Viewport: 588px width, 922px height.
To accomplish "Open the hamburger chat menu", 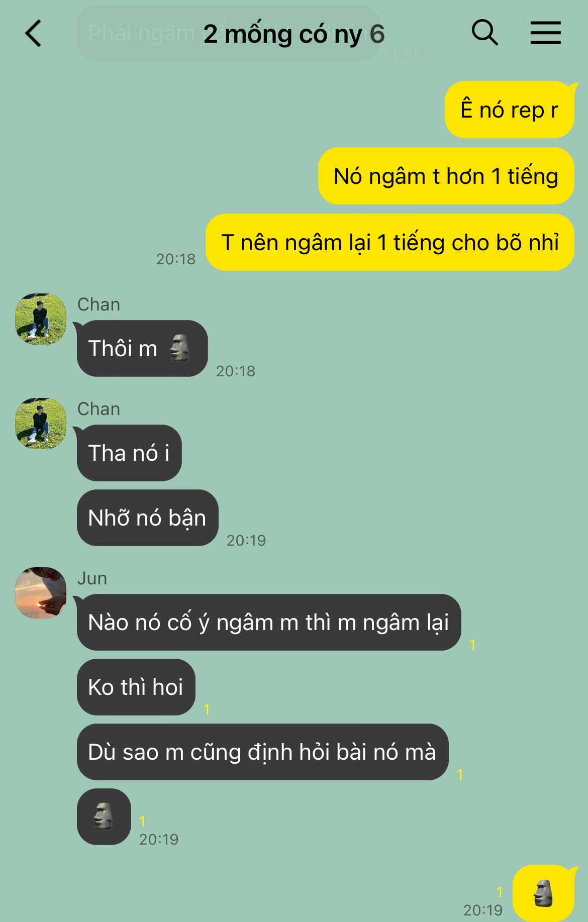I will click(546, 33).
